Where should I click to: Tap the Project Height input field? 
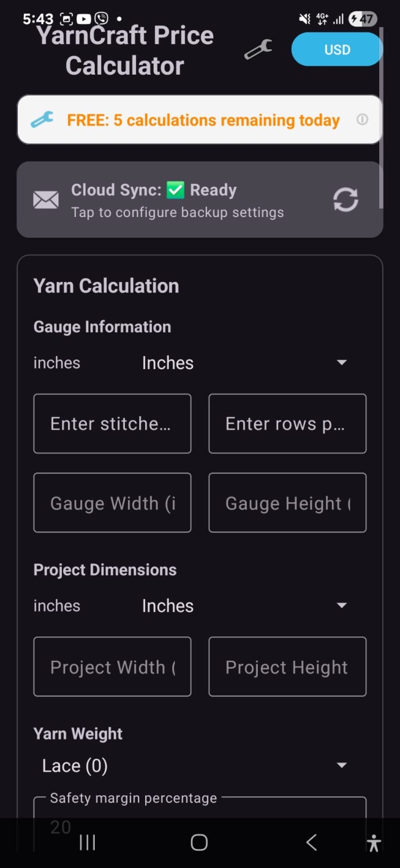[287, 667]
